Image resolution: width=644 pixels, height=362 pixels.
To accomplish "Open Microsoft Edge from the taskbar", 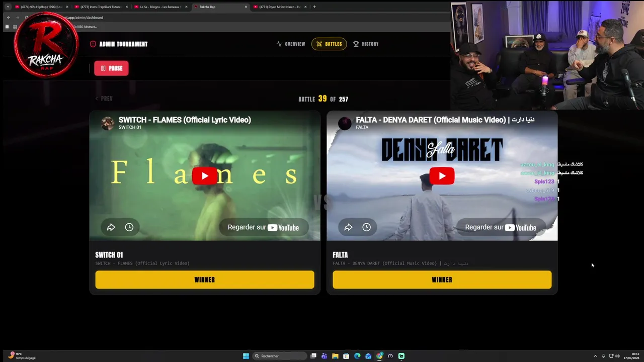I will (357, 356).
